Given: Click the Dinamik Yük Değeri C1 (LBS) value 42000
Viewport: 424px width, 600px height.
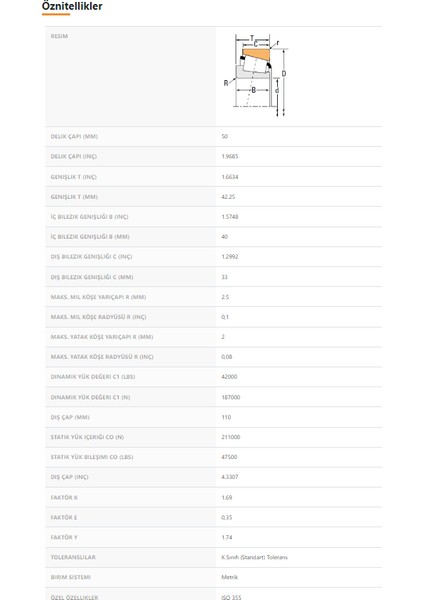Looking at the screenshot, I should tap(229, 377).
